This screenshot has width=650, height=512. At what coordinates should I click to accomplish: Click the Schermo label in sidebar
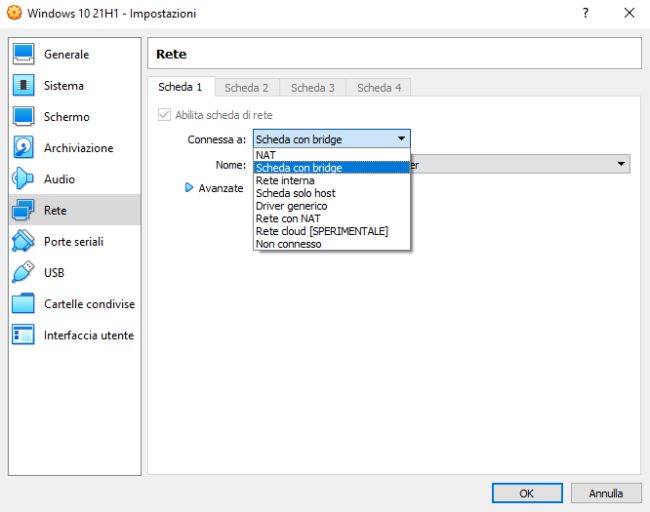tap(67, 117)
